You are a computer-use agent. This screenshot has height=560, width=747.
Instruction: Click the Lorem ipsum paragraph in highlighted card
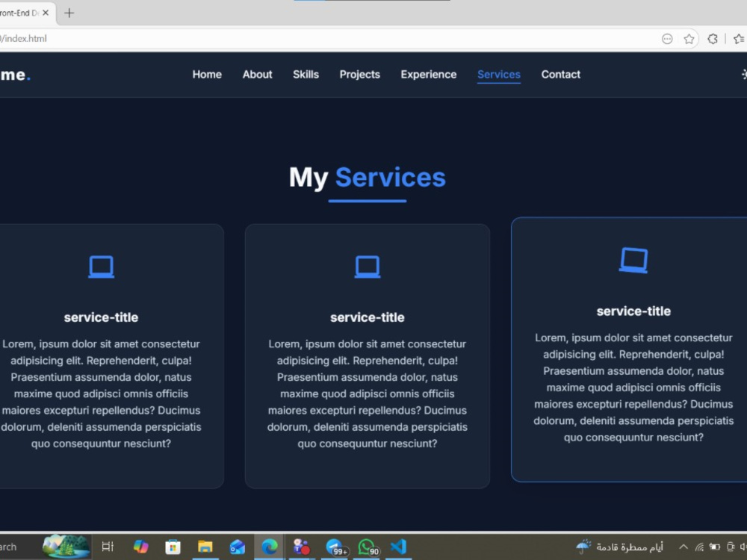pyautogui.click(x=633, y=387)
